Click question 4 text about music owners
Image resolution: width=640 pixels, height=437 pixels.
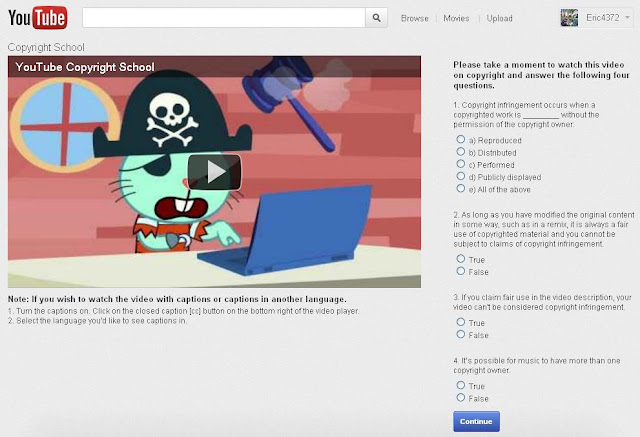[x=537, y=366]
